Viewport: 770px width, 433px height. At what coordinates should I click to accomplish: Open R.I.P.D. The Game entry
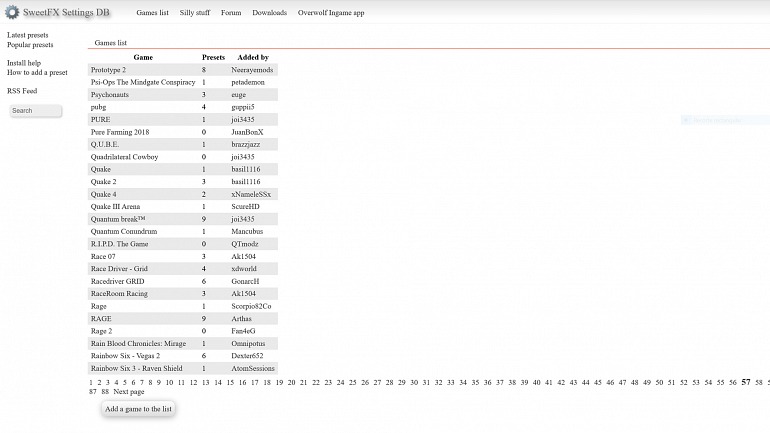click(119, 244)
